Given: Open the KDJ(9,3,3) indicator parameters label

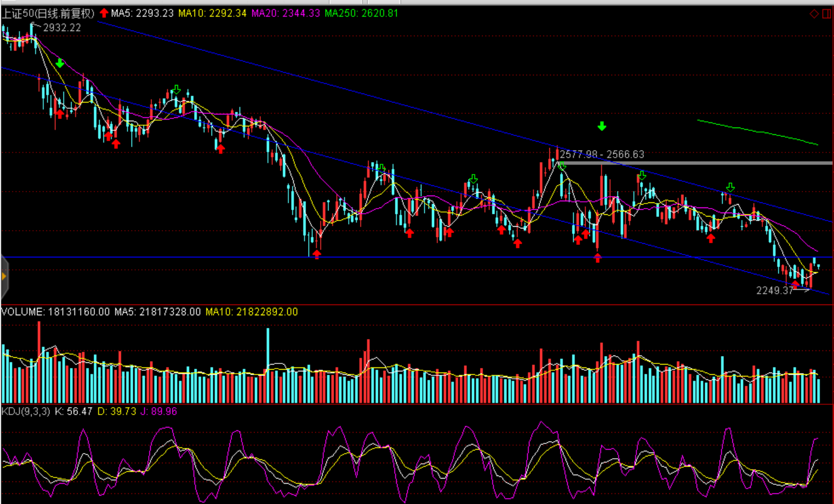Looking at the screenshot, I should tap(26, 411).
